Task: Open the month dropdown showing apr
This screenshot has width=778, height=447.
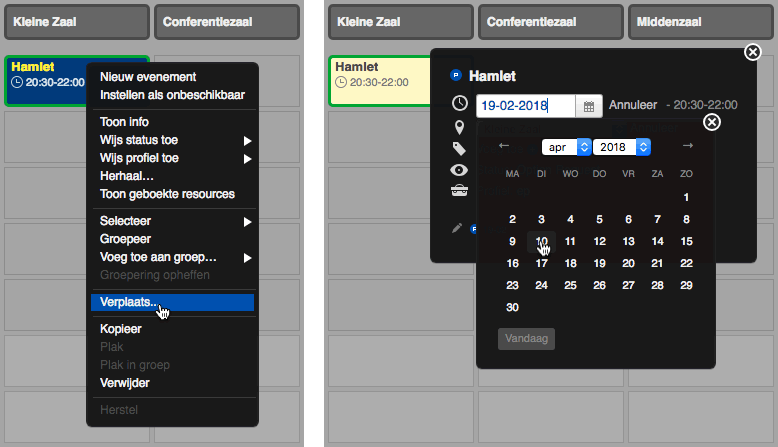Action: (566, 147)
